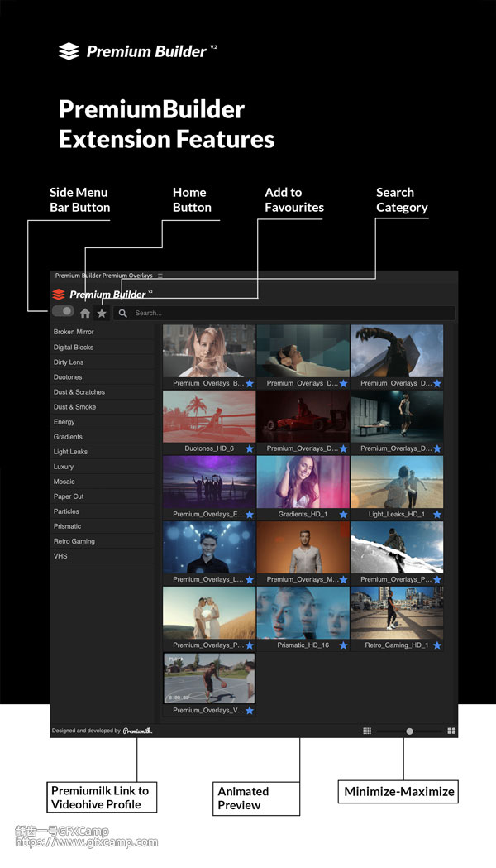
Task: Preview the Light_Leaks_HD_1 beach thumbnail
Action: click(x=397, y=482)
